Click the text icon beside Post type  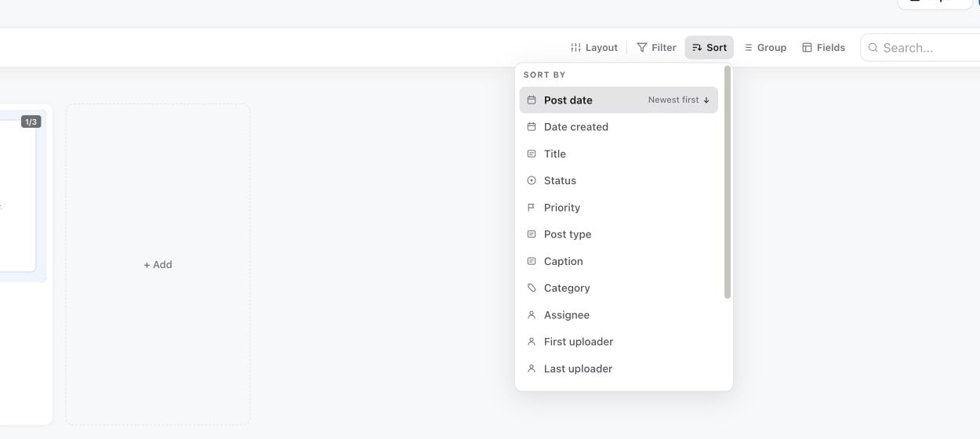pyautogui.click(x=532, y=234)
